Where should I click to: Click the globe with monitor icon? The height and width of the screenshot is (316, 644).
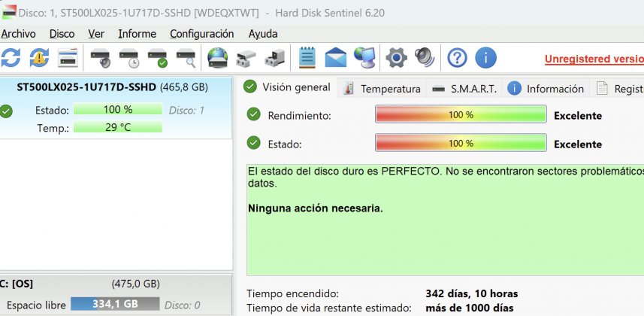364,58
